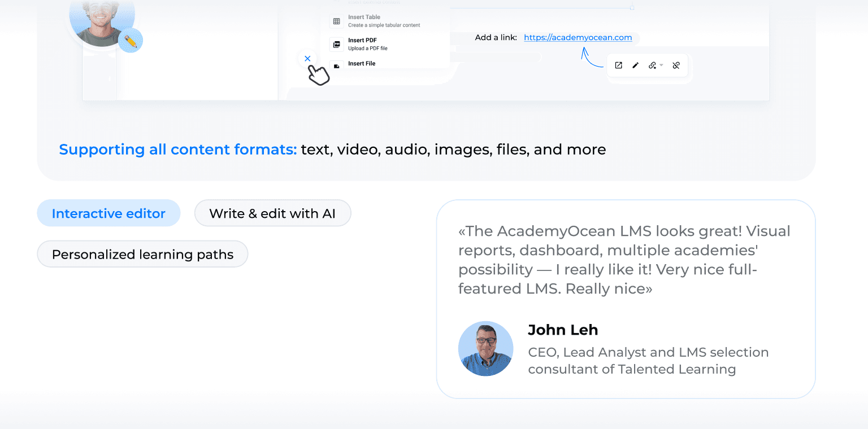Click the Insert PDF icon
Image resolution: width=868 pixels, height=429 pixels.
click(x=336, y=44)
